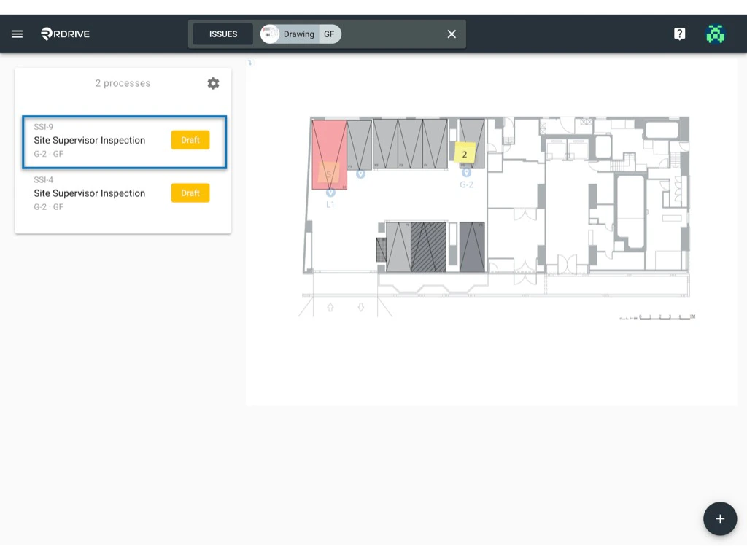Click the unlabeled pin beside the red area

click(x=360, y=174)
